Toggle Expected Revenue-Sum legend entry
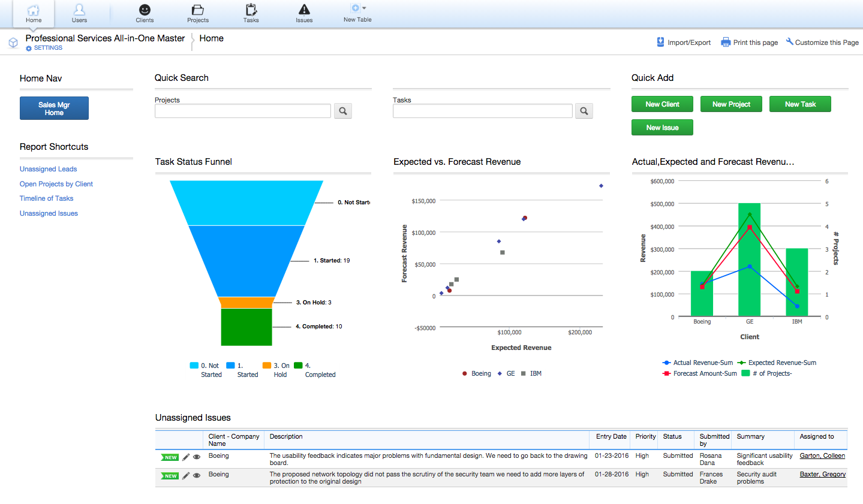The image size is (863, 504). point(777,363)
